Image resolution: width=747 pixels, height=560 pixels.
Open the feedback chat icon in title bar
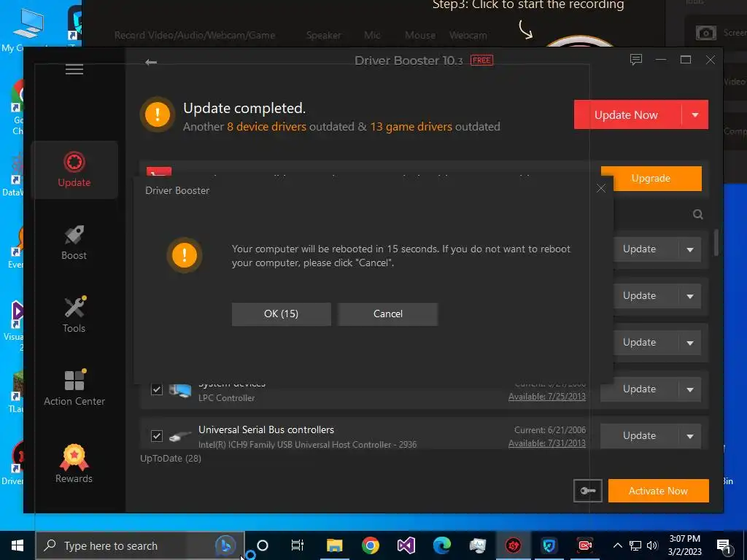tap(636, 60)
